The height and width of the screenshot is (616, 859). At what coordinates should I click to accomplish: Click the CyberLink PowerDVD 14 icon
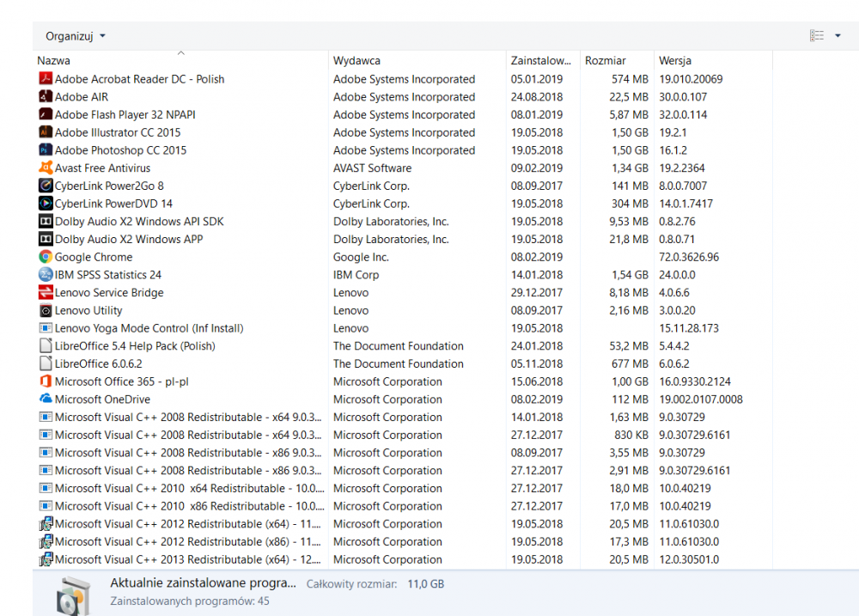46,204
